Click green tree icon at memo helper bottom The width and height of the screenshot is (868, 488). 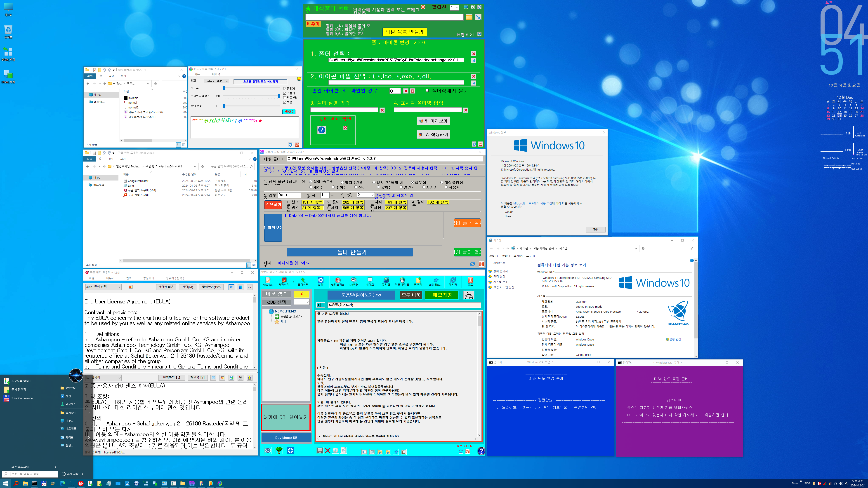click(x=279, y=451)
